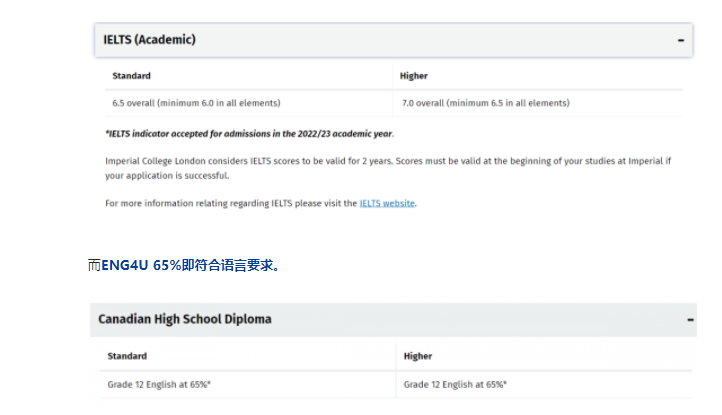Collapse Canadian High School Diploma minus icon
This screenshot has height=415, width=722.
pos(690,319)
